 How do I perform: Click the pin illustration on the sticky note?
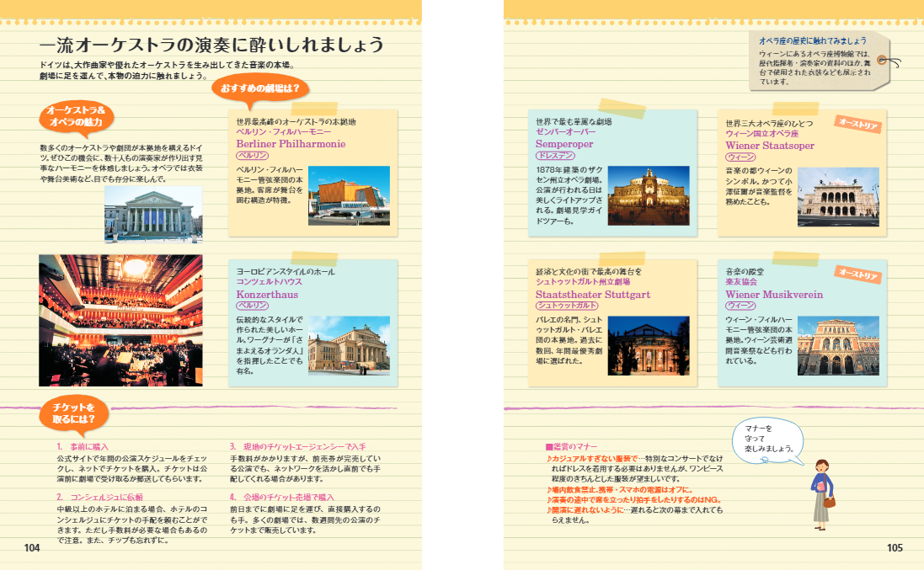click(881, 59)
